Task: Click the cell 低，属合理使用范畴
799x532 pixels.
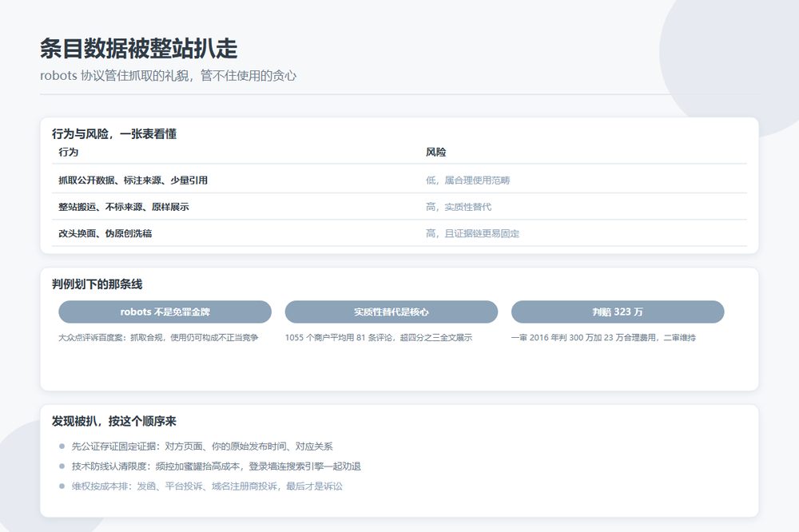Action: pyautogui.click(x=467, y=180)
